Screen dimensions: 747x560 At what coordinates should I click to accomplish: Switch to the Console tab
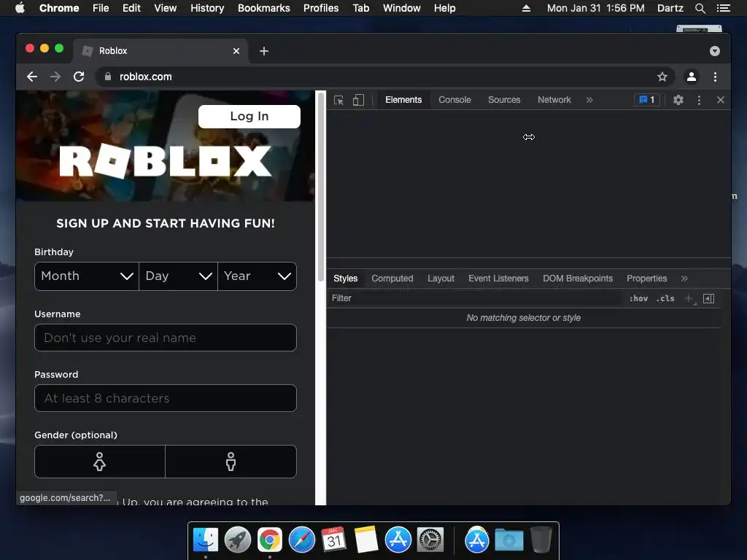pyautogui.click(x=454, y=100)
